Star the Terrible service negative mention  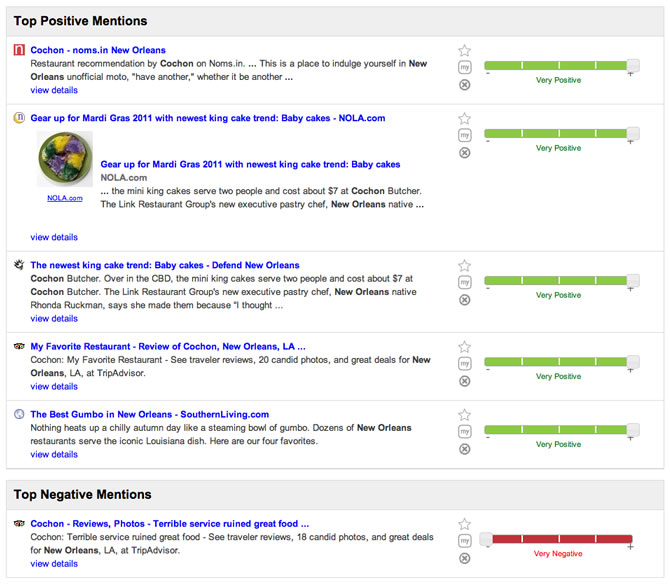coord(464,524)
